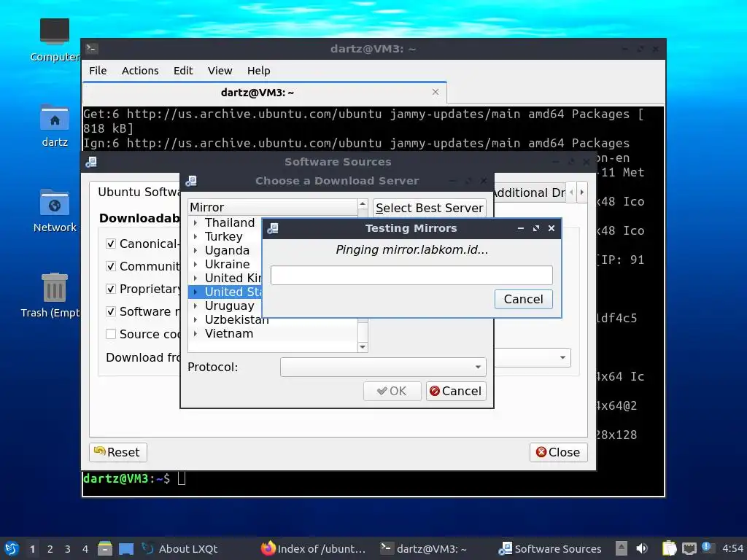Switch to the Ubuntu Software tab
Viewport: 747px width, 560px height.
[x=136, y=192]
